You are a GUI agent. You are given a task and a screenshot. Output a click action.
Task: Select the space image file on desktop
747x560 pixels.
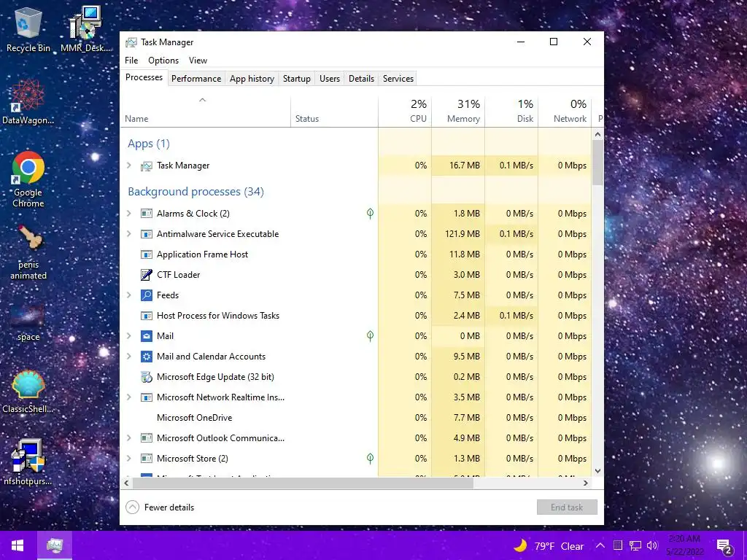point(28,323)
